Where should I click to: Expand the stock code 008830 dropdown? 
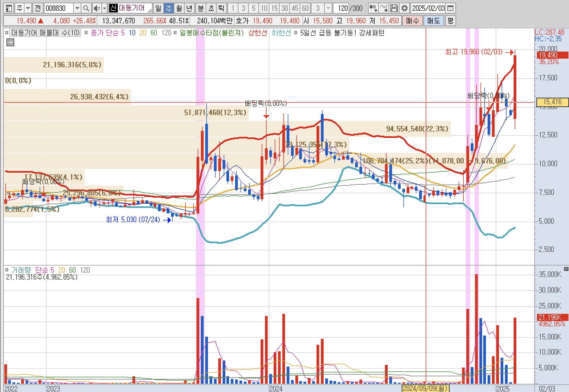[77, 8]
